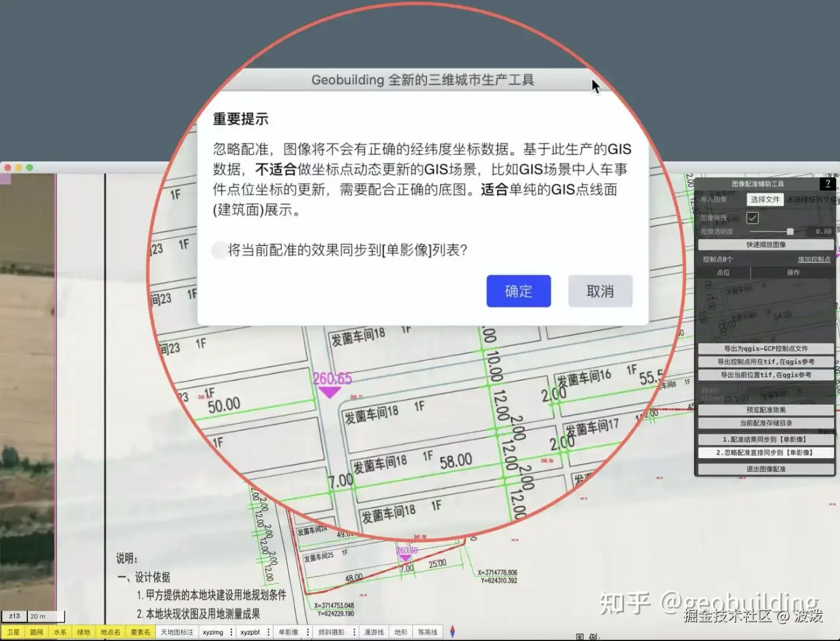Click 导出控制点所在tif,在qgis参考 button
Screen dimensions: 840x641
point(766,361)
